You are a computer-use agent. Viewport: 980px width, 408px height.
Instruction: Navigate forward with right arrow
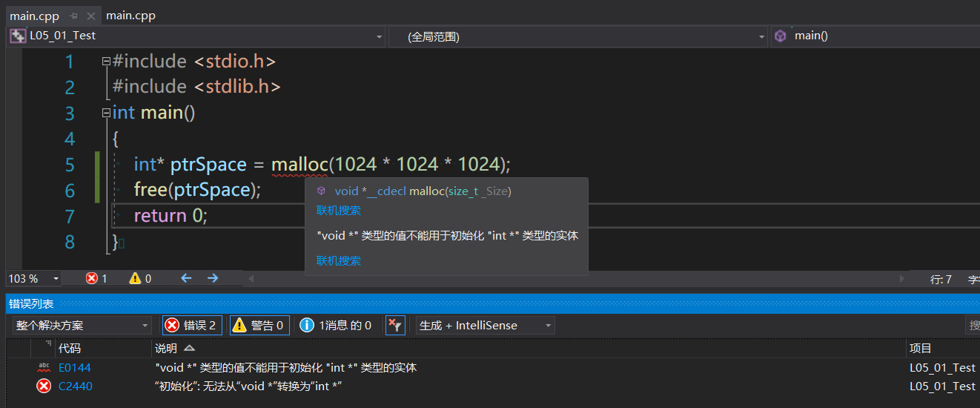click(213, 278)
